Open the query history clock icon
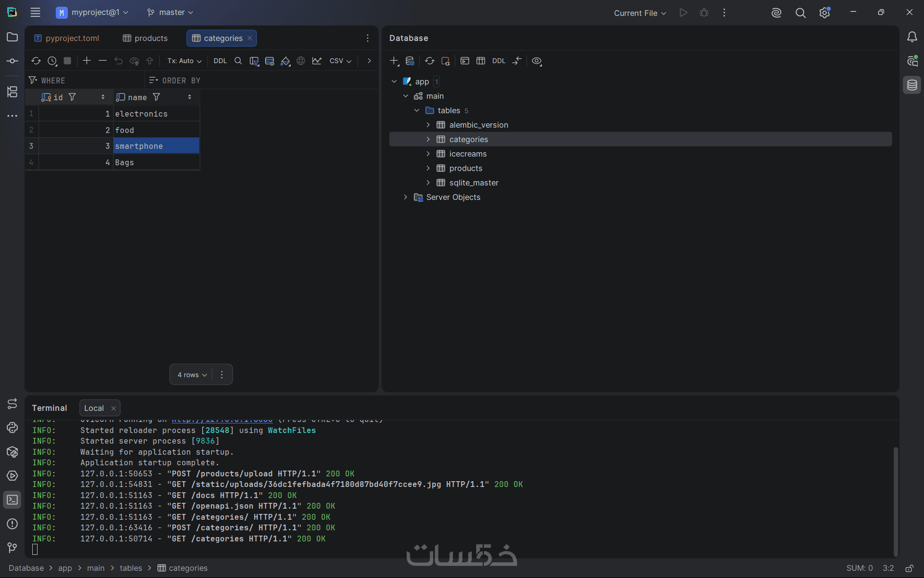924x578 pixels. (52, 61)
